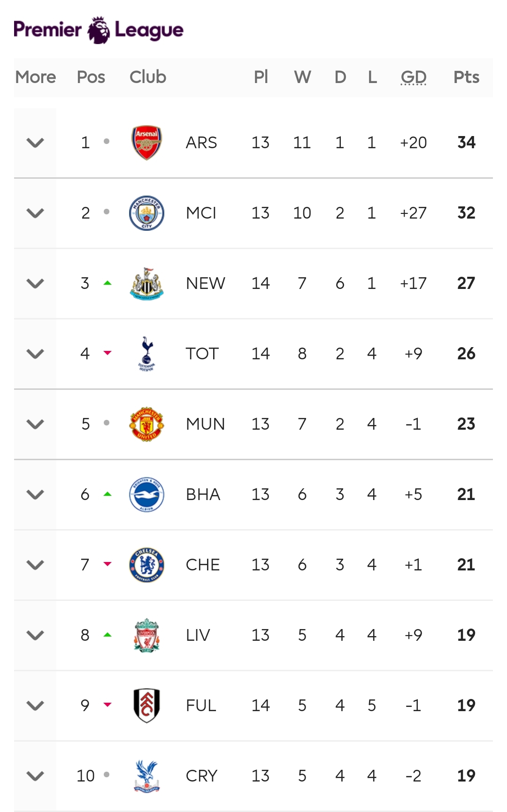Open the MCI club link
Screen dimensions: 507x812
click(x=201, y=213)
